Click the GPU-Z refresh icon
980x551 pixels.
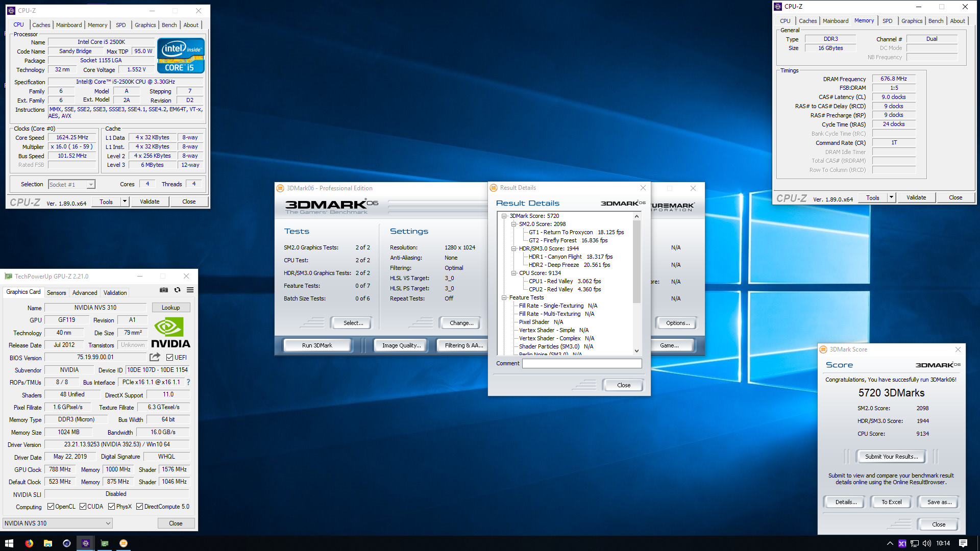click(x=177, y=290)
